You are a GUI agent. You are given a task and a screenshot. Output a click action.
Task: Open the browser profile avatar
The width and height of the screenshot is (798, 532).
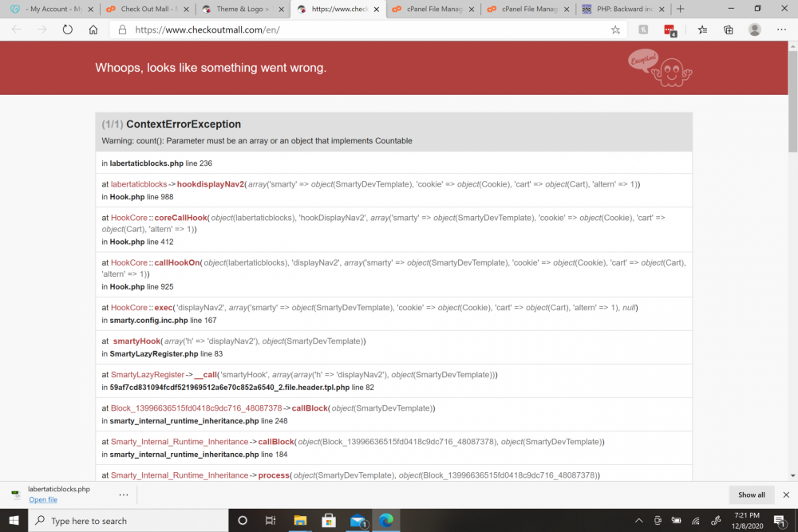click(754, 30)
